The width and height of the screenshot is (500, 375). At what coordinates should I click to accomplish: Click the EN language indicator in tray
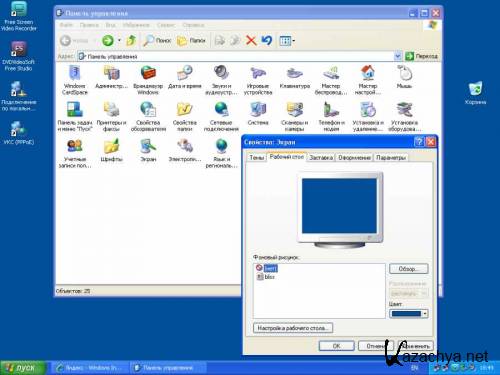[414, 368]
